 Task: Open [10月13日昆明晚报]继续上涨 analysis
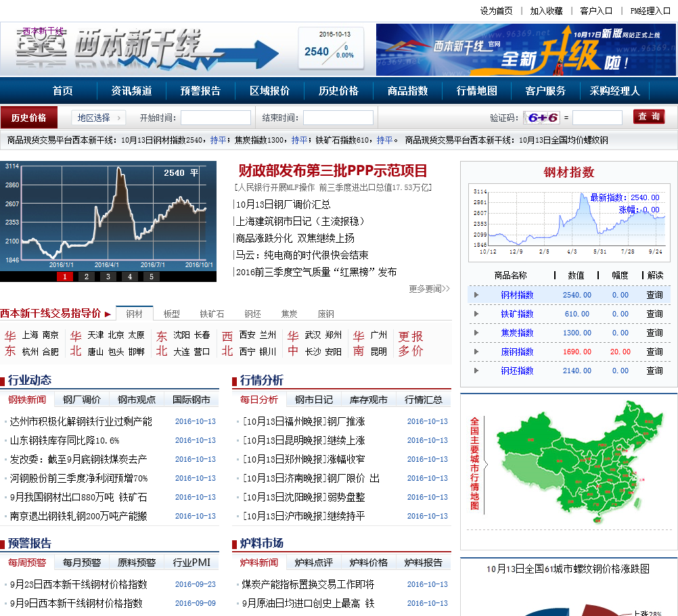pyautogui.click(x=304, y=440)
